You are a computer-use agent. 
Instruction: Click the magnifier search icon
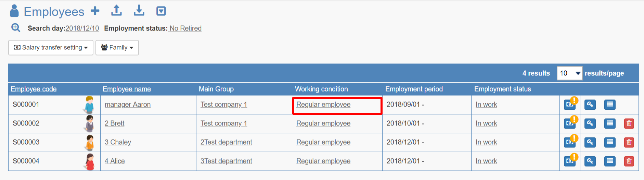click(x=16, y=27)
